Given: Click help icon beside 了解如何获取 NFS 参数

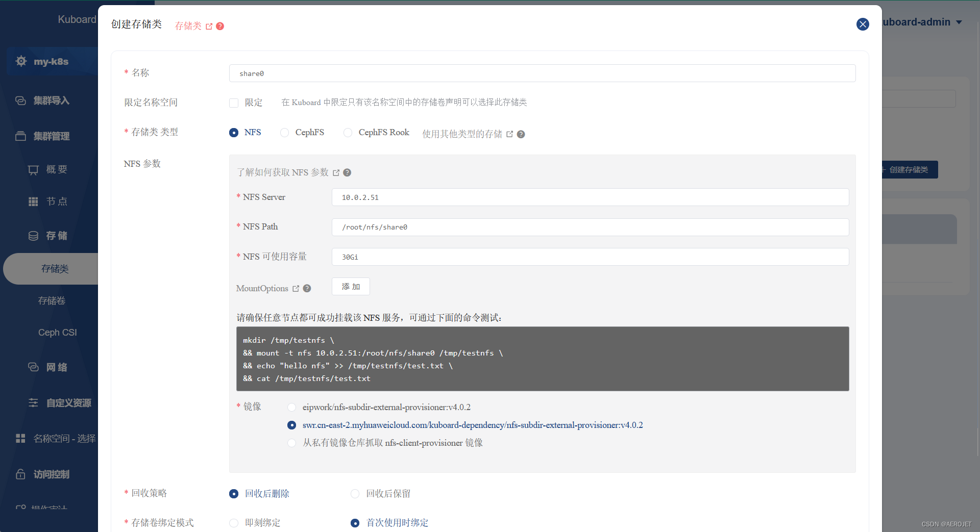Looking at the screenshot, I should [347, 172].
